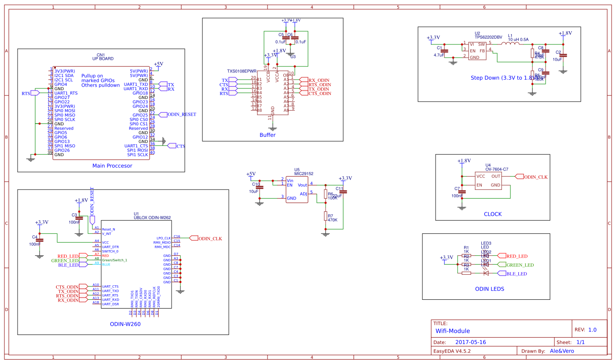Select the GND symbol under the Buffer section
The image size is (616, 364).
(274, 127)
